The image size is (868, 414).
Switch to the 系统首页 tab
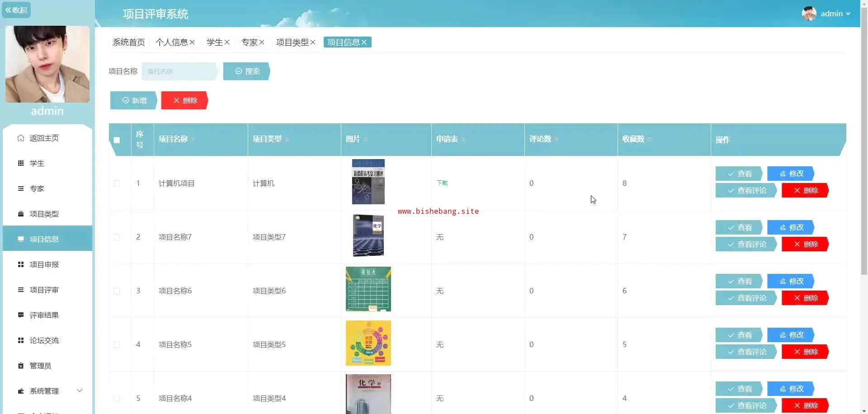[129, 42]
